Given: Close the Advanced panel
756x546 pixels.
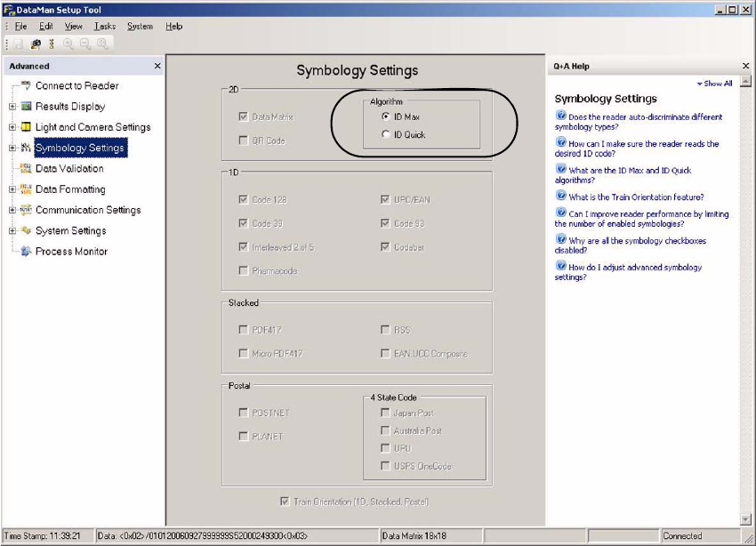Looking at the screenshot, I should tap(157, 66).
